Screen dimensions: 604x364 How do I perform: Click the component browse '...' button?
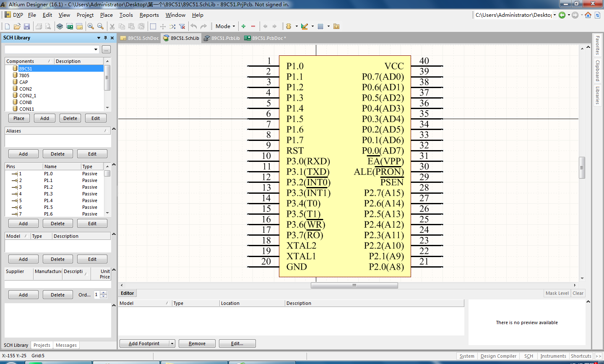tap(106, 49)
